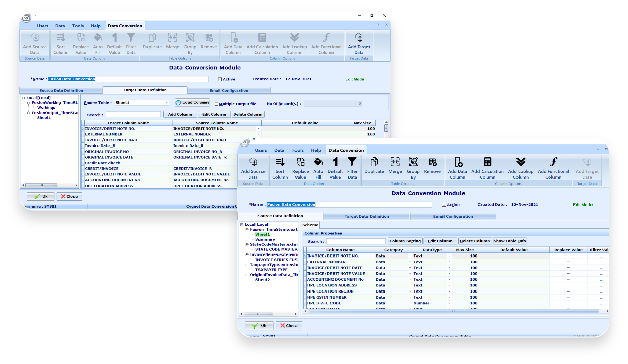Click Ok button in the front window
628x364 pixels.
click(x=259, y=325)
